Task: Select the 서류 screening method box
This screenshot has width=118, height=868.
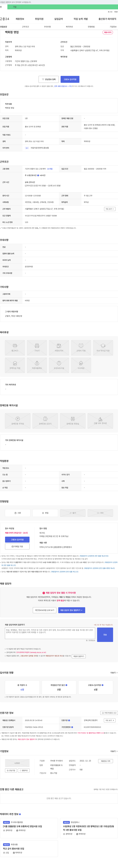Action: (18, 513)
